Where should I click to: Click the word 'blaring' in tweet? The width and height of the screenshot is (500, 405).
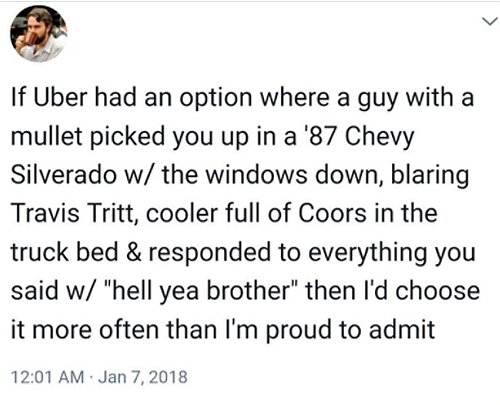point(430,175)
